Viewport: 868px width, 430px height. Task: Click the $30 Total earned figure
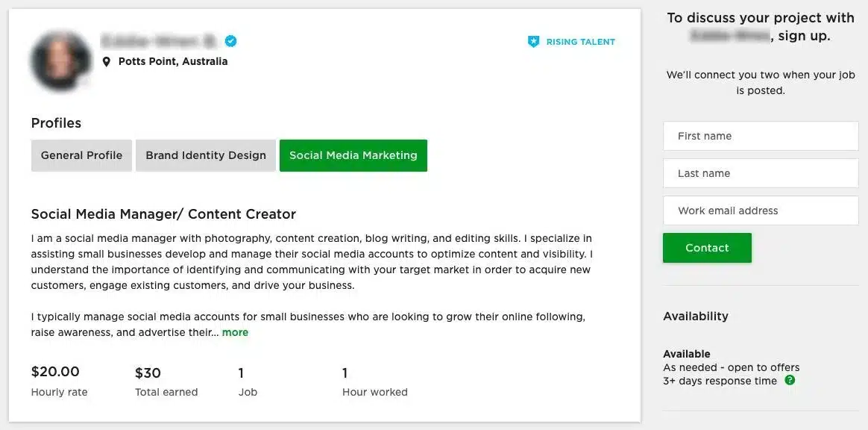pyautogui.click(x=148, y=371)
